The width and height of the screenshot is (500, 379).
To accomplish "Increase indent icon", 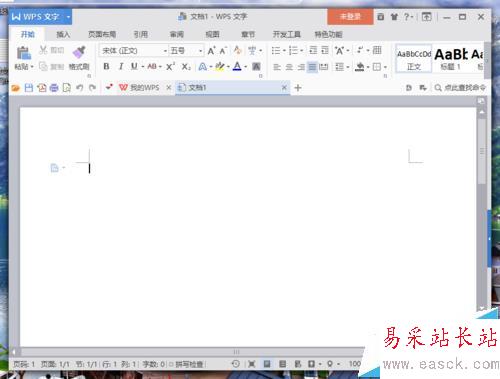I will pos(325,50).
